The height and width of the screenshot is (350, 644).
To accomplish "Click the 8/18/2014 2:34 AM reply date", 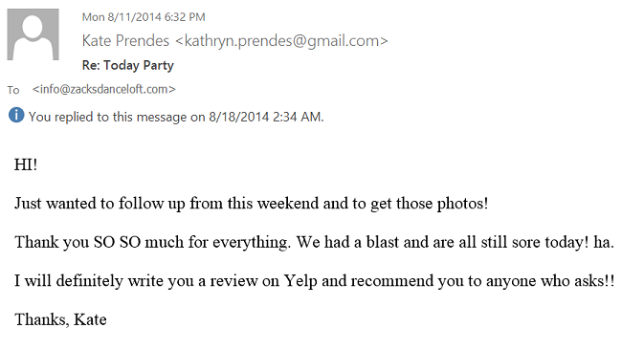I will click(266, 117).
